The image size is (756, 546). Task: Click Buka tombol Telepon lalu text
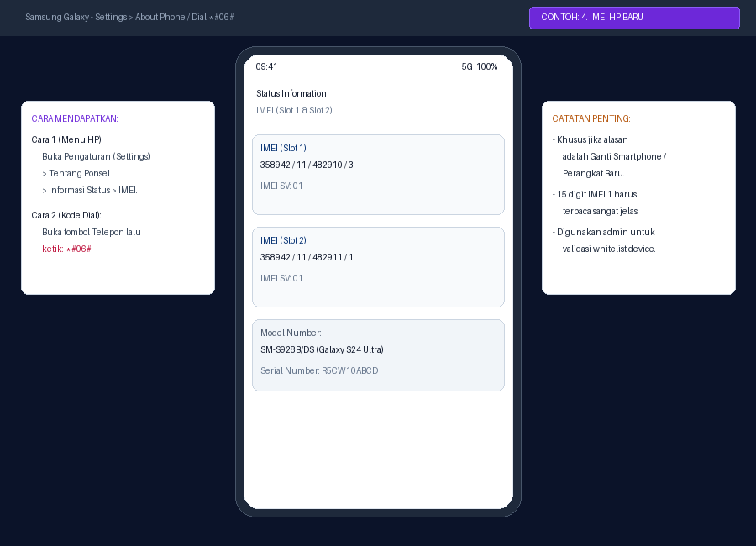[x=92, y=233]
